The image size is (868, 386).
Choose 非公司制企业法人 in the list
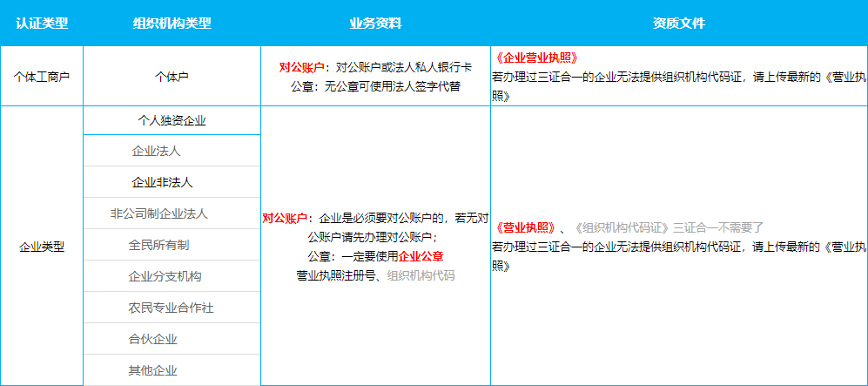point(159,213)
